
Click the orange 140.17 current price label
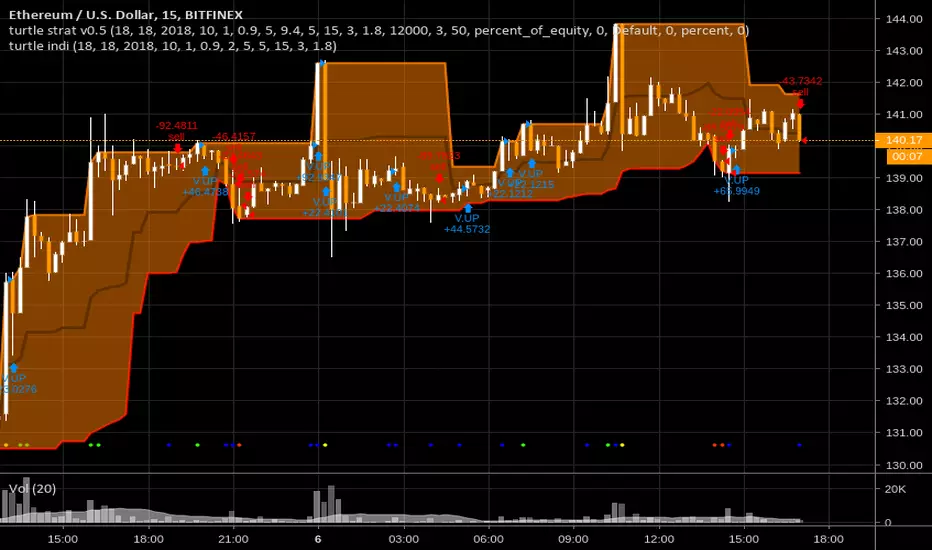click(904, 140)
